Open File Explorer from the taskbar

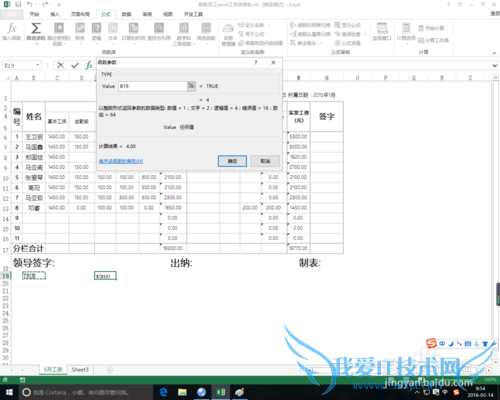click(x=182, y=392)
